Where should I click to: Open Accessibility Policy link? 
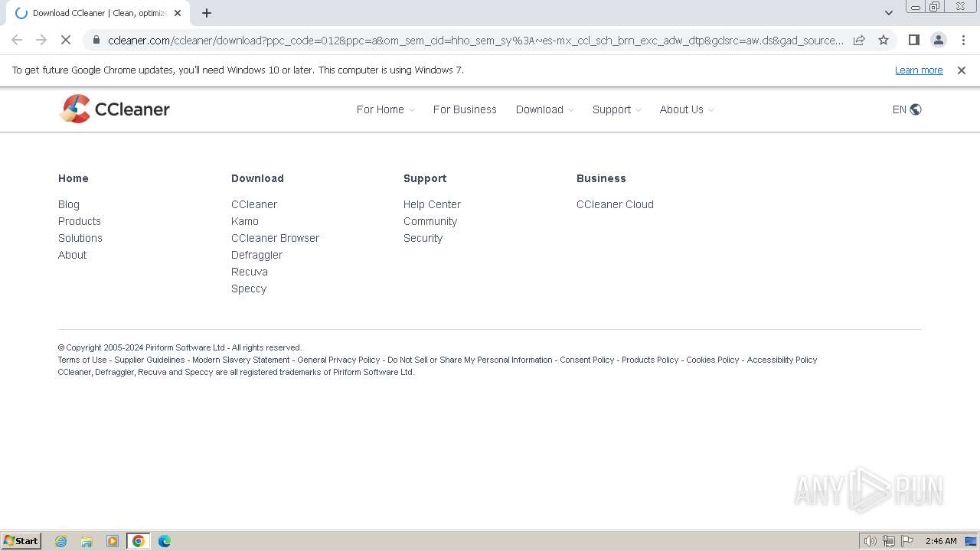(x=782, y=360)
